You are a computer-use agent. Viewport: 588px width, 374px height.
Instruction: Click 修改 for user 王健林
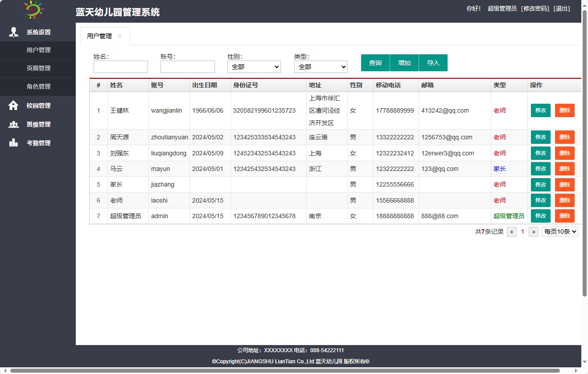(540, 110)
